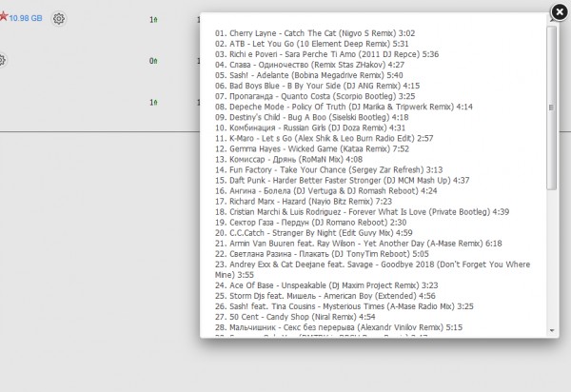Select track 06 Bad Boys Blue
This screenshot has width=571, height=392.
[x=317, y=87]
